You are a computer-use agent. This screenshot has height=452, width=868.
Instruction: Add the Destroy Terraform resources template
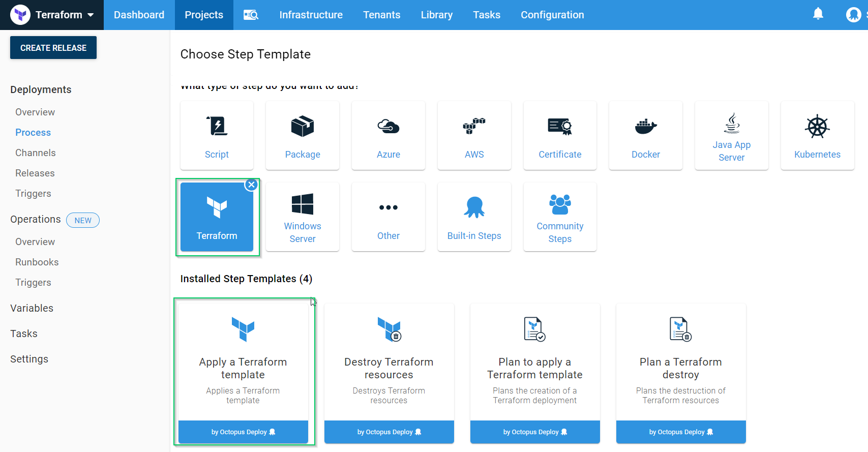click(x=389, y=373)
